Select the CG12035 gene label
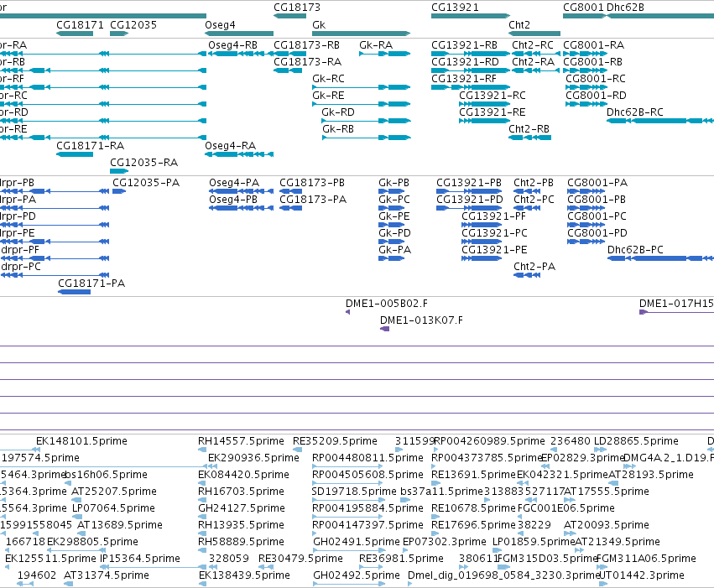 (133, 25)
